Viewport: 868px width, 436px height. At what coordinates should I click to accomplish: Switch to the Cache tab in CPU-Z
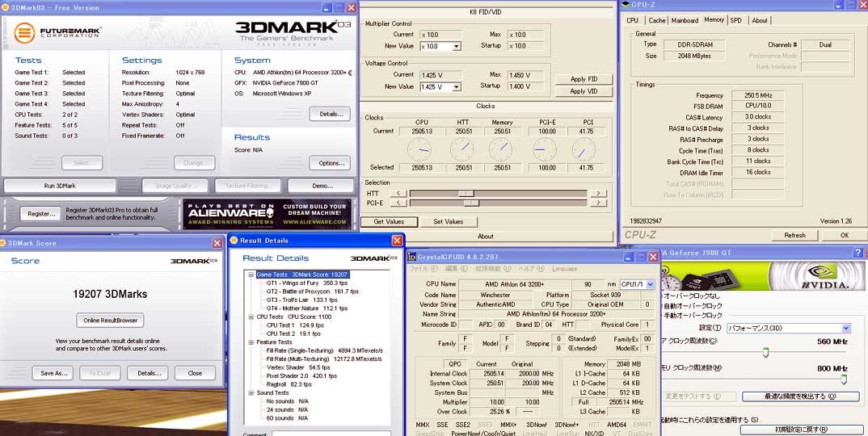pyautogui.click(x=657, y=20)
